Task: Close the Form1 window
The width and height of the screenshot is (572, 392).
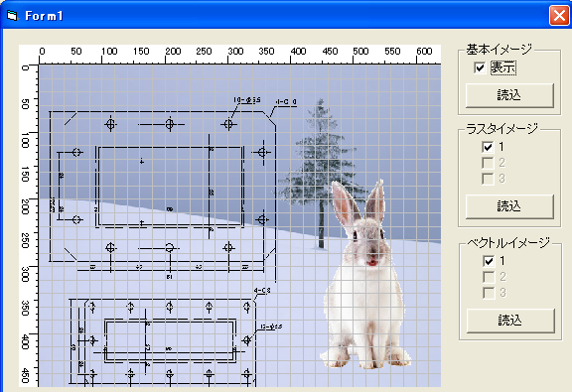Action: click(559, 16)
